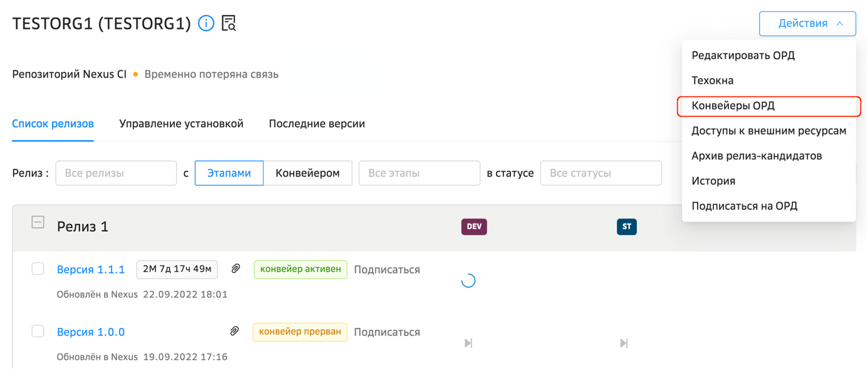Screen dimensions: 868x370
Task: Select the Конвейером filter toggle
Action: point(307,173)
